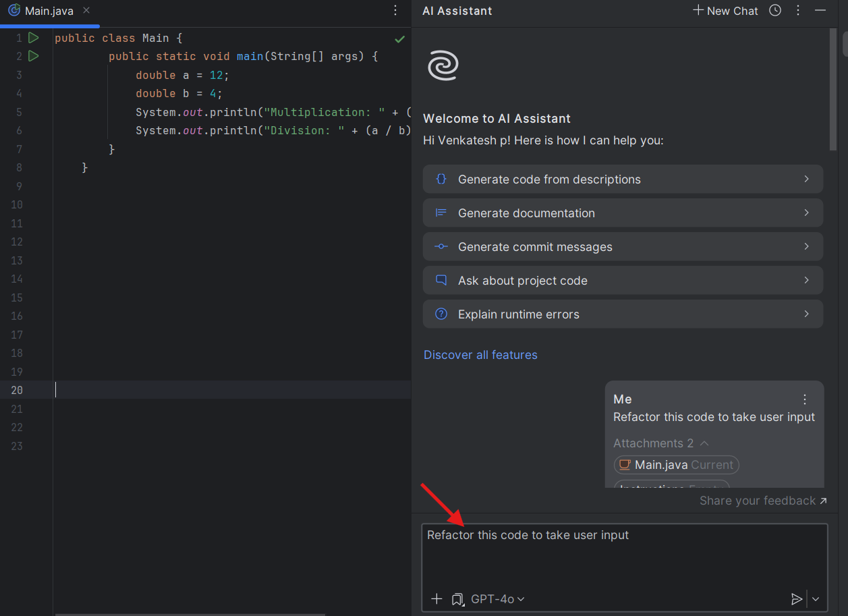Send the chat message

tap(797, 599)
